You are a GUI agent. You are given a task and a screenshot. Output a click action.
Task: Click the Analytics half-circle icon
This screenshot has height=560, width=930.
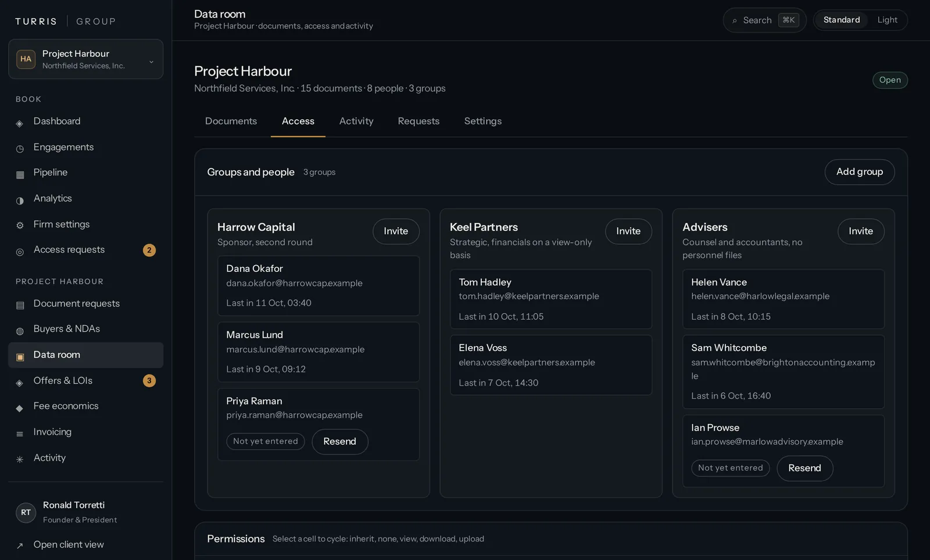click(x=20, y=201)
